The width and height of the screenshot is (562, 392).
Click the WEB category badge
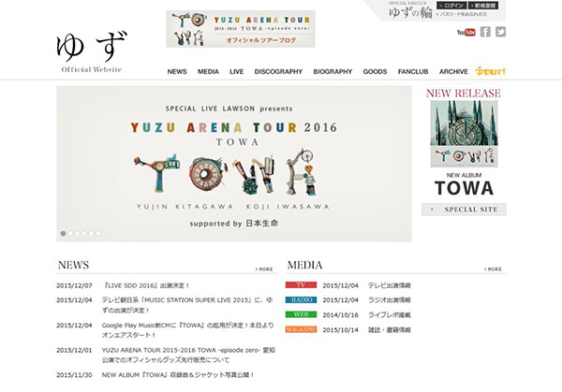(301, 314)
